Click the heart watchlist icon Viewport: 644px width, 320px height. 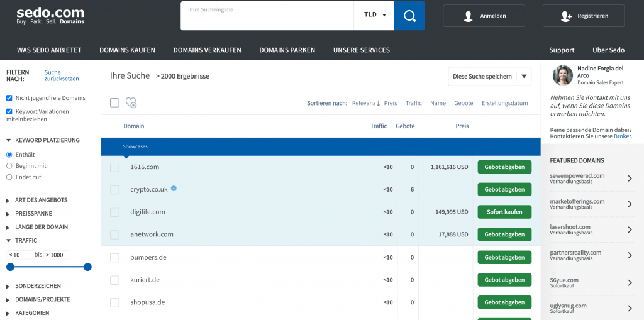[x=131, y=103]
